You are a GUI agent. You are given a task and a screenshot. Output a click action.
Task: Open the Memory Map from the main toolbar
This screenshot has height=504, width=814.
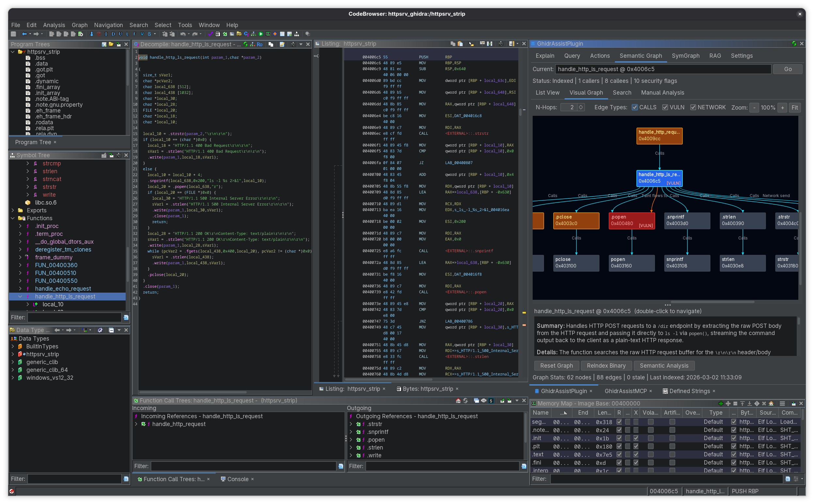pyautogui.click(x=268, y=34)
